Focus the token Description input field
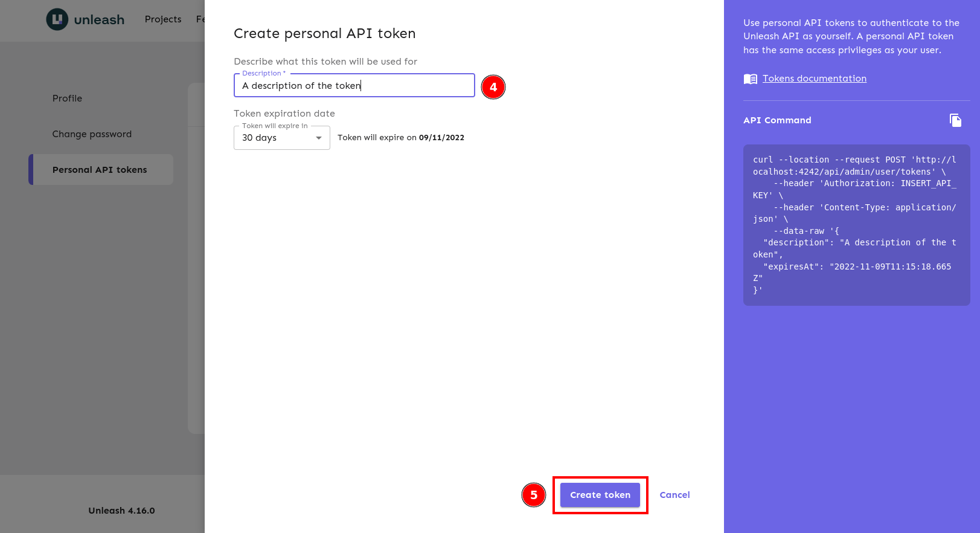Image resolution: width=980 pixels, height=533 pixels. click(354, 86)
